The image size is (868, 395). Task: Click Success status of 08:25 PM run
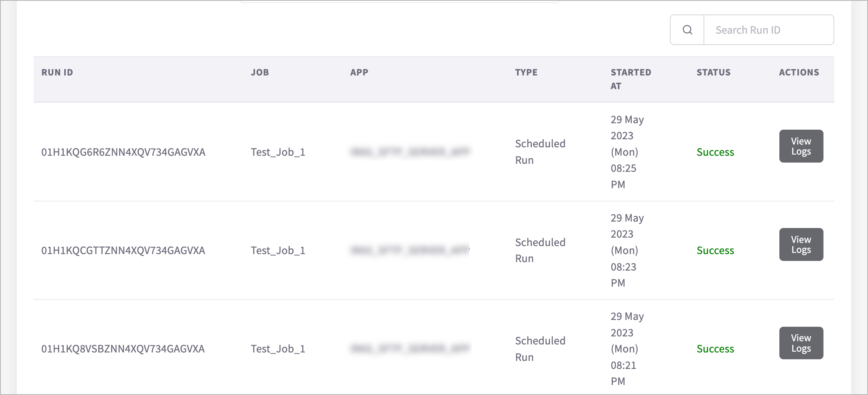click(715, 152)
